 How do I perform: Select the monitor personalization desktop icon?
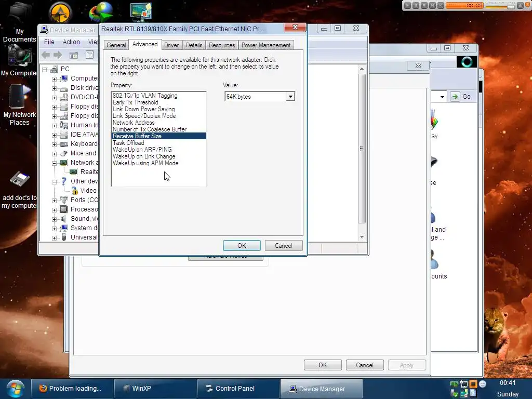click(x=141, y=11)
